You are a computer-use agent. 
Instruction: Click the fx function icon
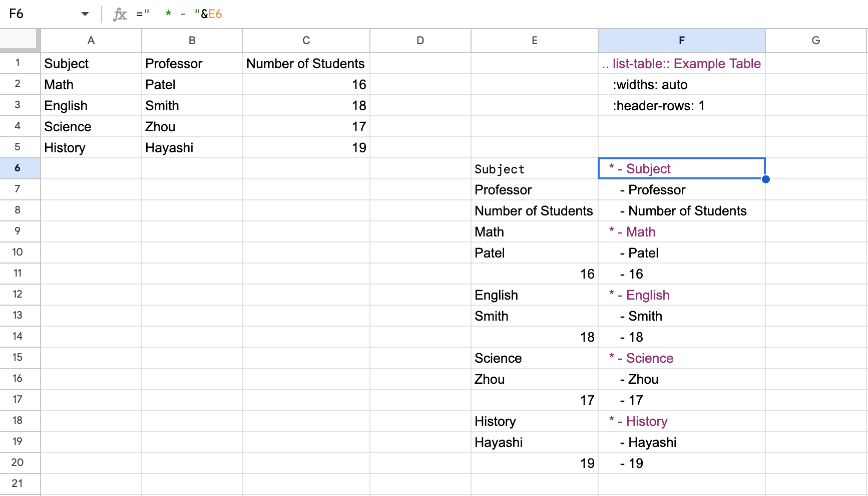point(120,14)
